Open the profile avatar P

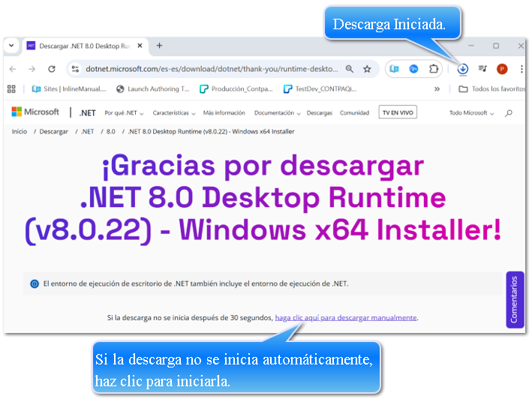coord(502,69)
